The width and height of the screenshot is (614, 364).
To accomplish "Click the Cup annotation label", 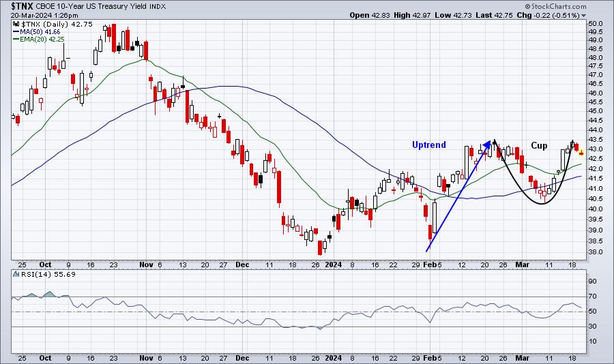I will point(539,146).
